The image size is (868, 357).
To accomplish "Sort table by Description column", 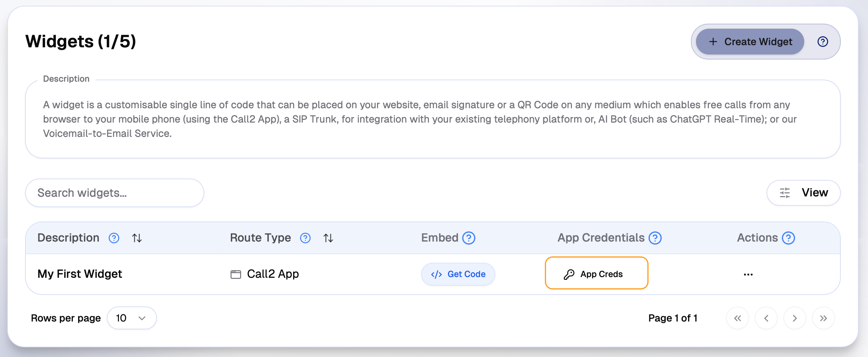I will pos(137,238).
